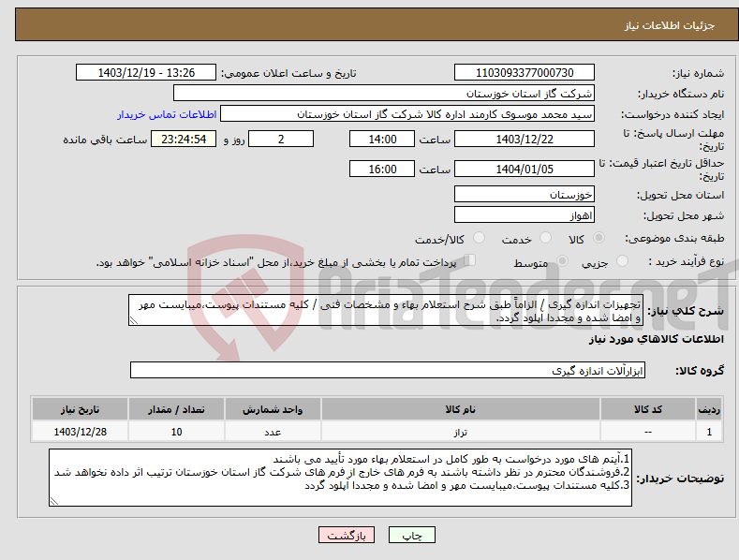The height and width of the screenshot is (560, 739).
Task: Select the متوسط purchase type radio
Action: tap(562, 260)
